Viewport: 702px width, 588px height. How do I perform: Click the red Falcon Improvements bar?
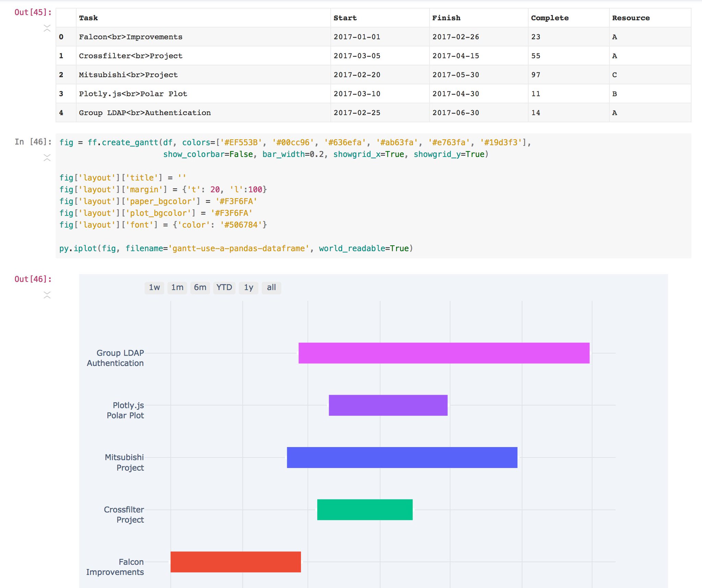coord(235,562)
